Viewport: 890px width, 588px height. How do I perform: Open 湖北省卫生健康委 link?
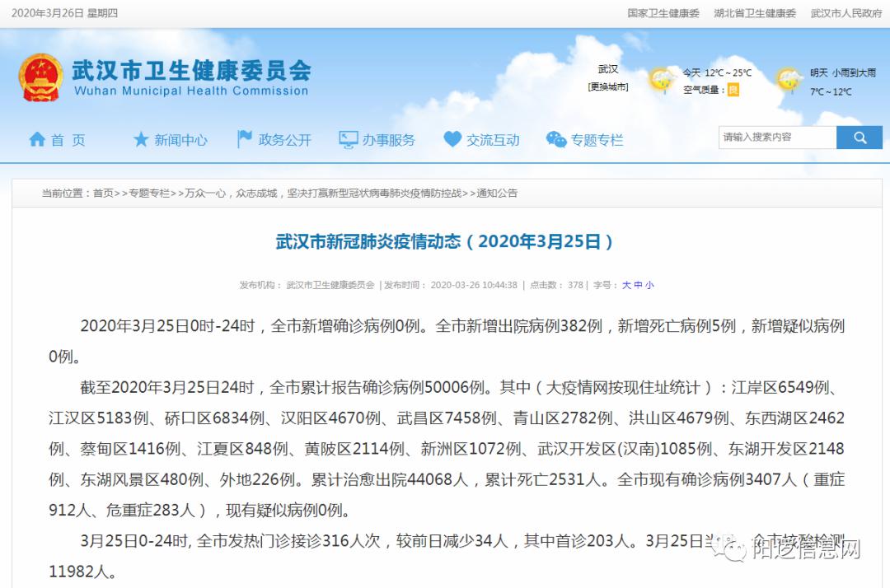tap(755, 13)
